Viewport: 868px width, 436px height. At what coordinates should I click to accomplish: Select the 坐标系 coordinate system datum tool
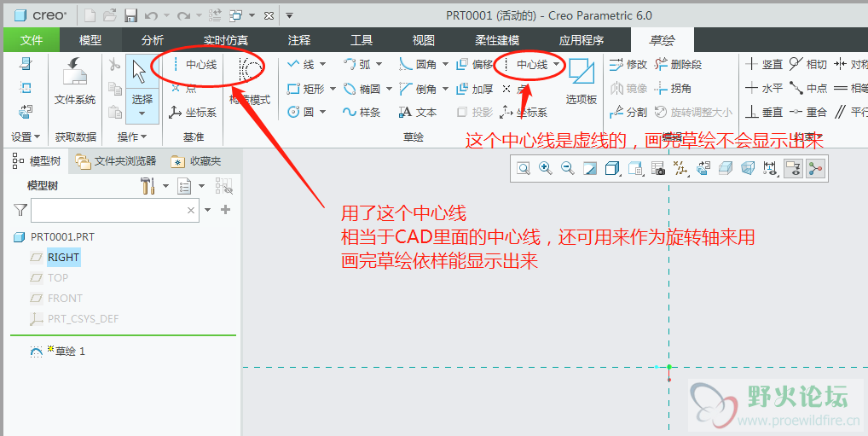click(193, 113)
